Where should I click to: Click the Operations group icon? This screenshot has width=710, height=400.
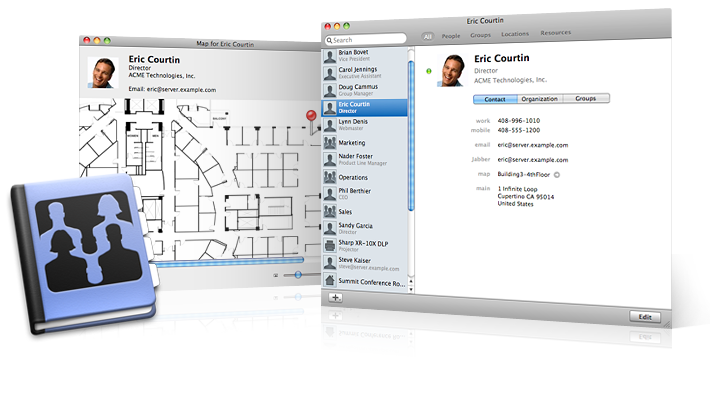click(330, 177)
